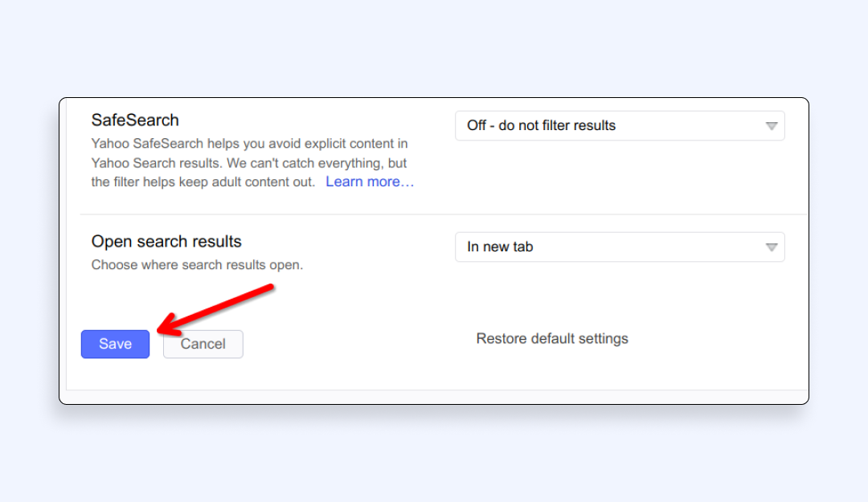
Task: Click Restore default settings
Action: pos(552,338)
